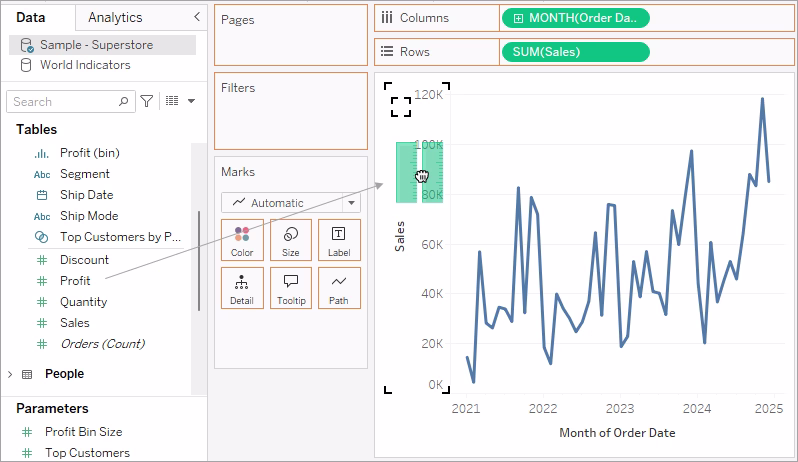Expand the People table
This screenshot has width=798, height=462.
pyautogui.click(x=10, y=374)
